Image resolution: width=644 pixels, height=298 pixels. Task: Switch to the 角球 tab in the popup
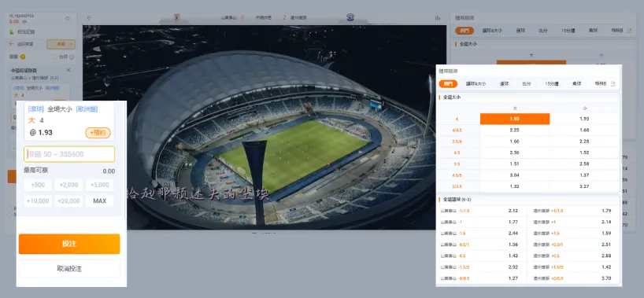576,83
